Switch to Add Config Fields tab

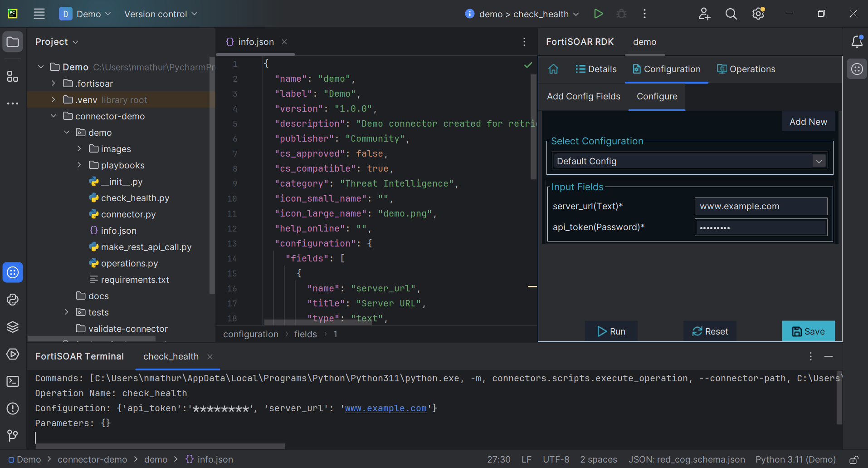[583, 96]
